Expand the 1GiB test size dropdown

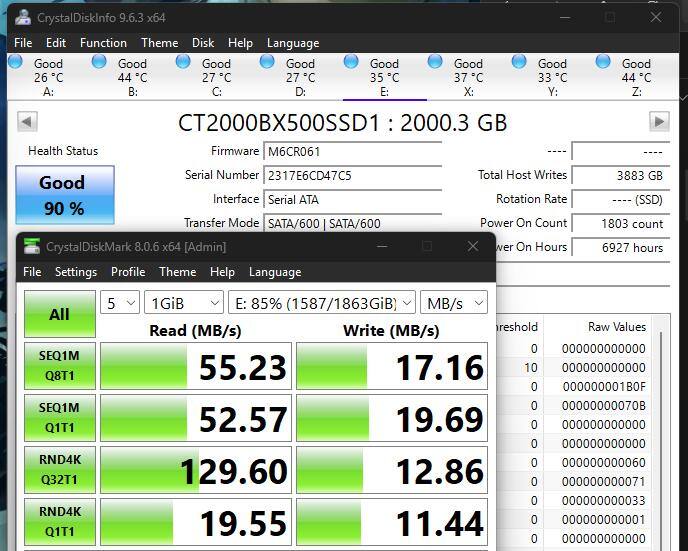(x=183, y=303)
